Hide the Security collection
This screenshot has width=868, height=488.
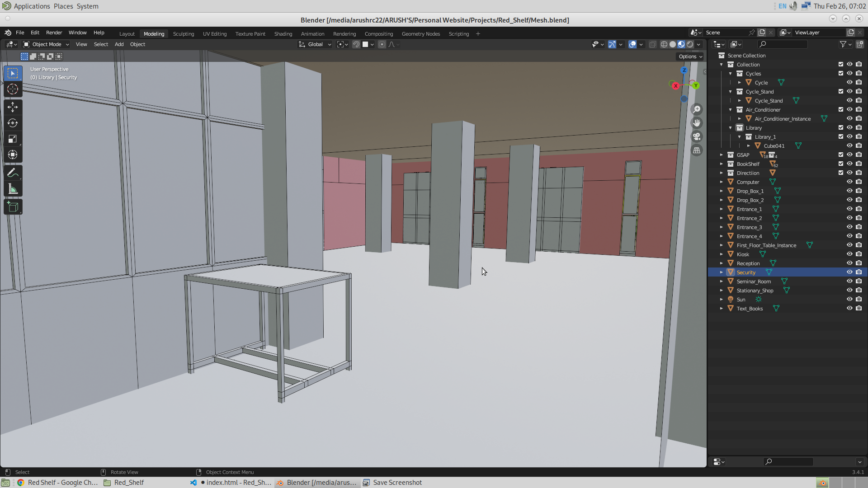(849, 272)
